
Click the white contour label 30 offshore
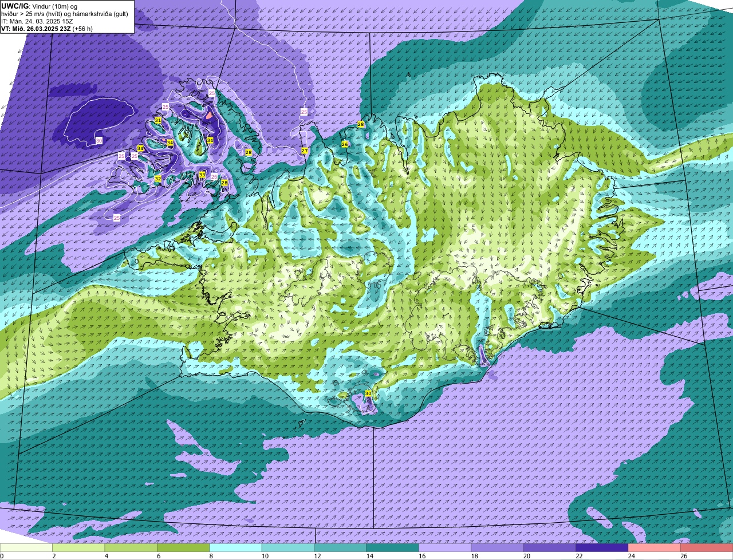(99, 140)
